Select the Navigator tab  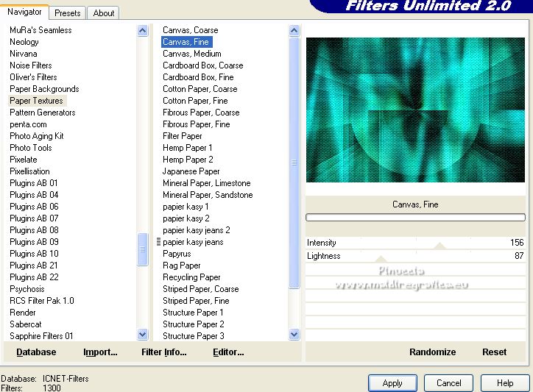coord(24,12)
